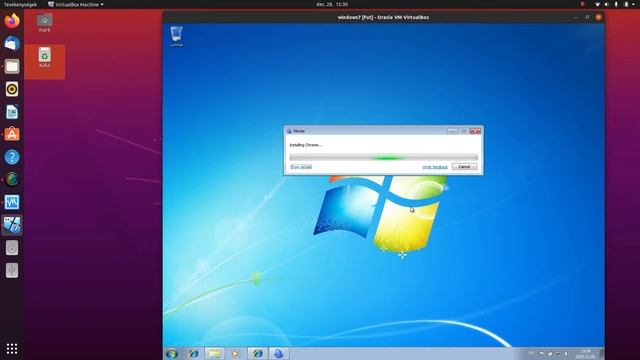Image resolution: width=640 pixels, height=360 pixels.
Task: Open the Windows 7 Start menu
Action: click(172, 353)
